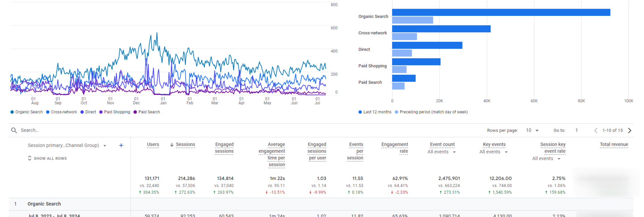The width and height of the screenshot is (644, 217).
Task: Click the Organic Search last 12 months bar
Action: click(x=501, y=12)
